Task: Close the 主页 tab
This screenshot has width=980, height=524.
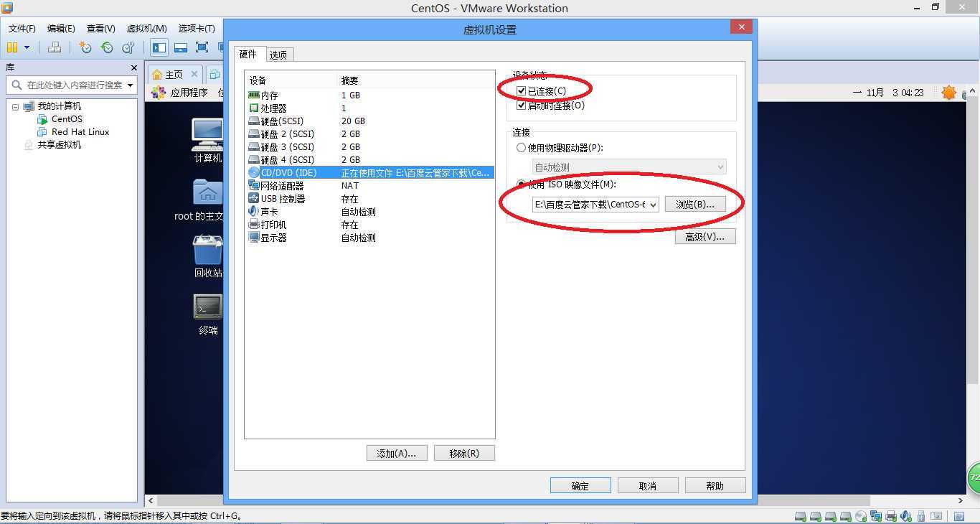Action: [x=194, y=74]
